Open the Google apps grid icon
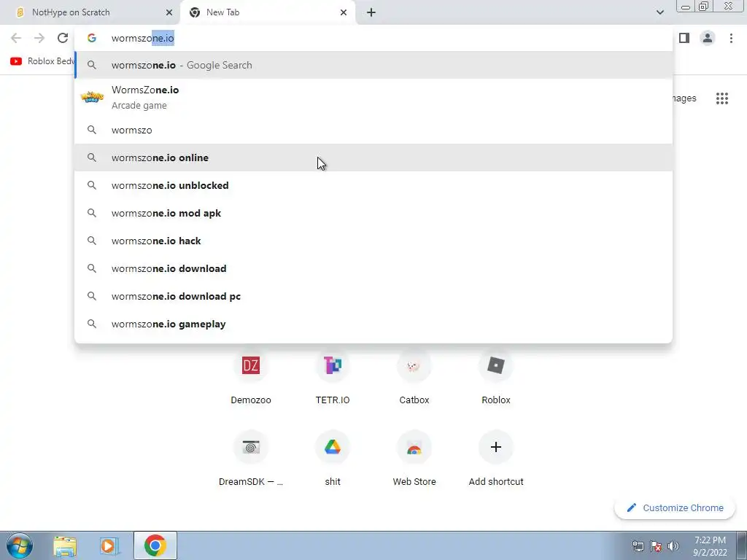 pos(722,98)
